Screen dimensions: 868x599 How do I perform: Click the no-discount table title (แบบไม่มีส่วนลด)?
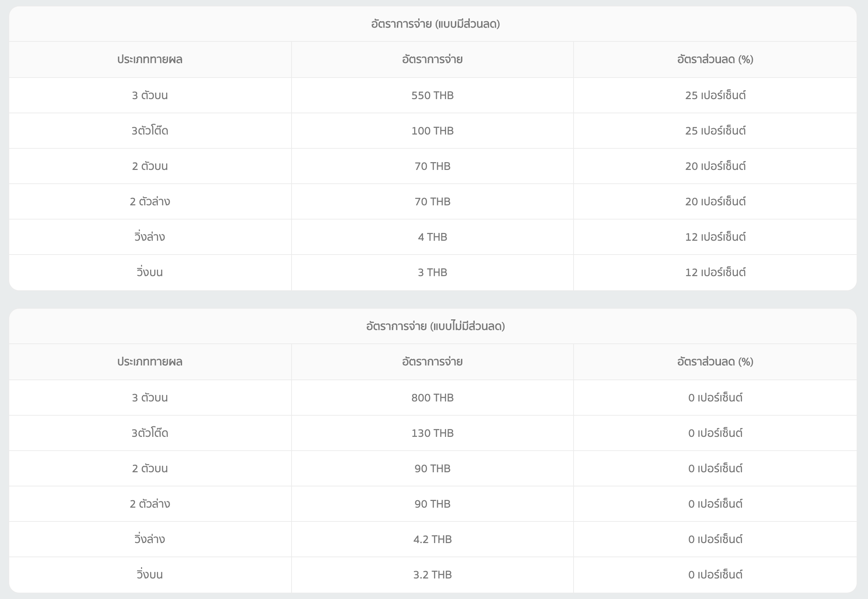pyautogui.click(x=435, y=326)
